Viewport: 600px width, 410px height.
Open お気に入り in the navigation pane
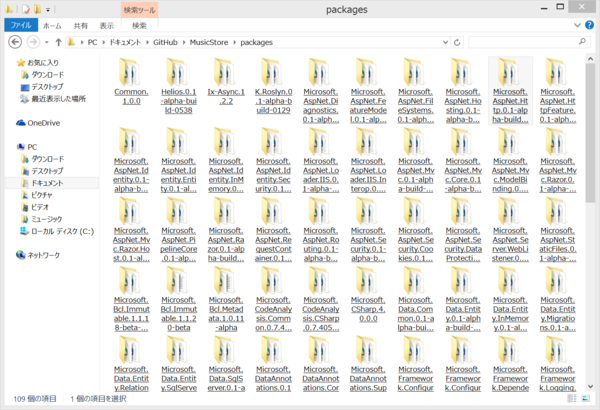pos(38,62)
